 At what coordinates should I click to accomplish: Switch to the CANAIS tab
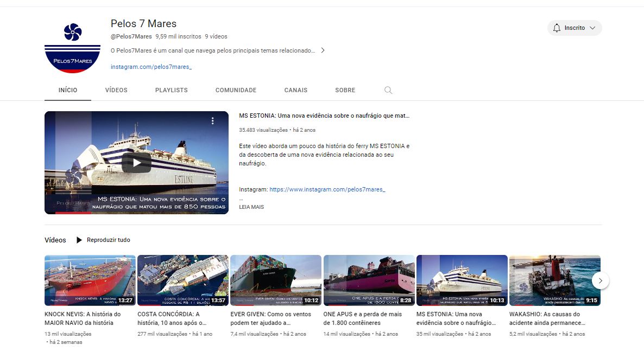[296, 90]
